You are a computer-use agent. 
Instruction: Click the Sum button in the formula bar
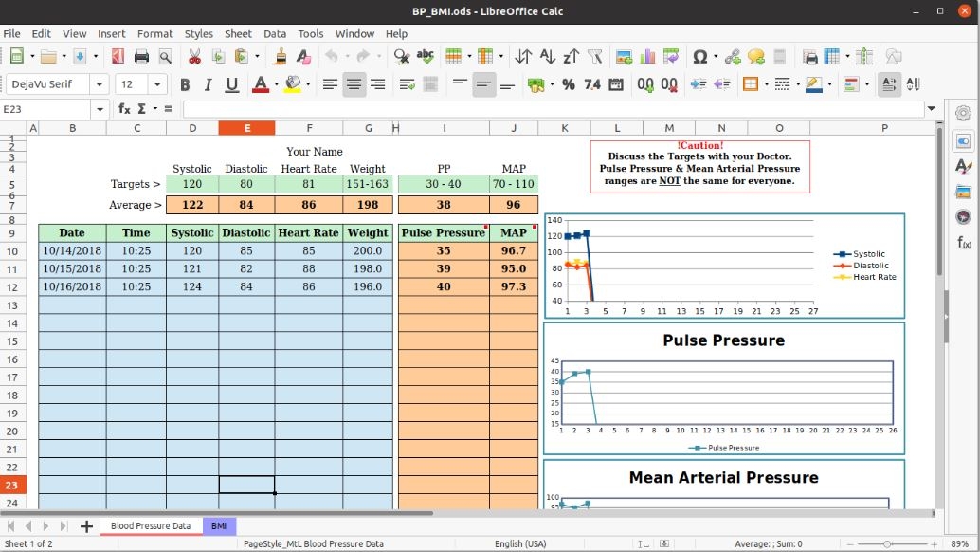pos(144,109)
